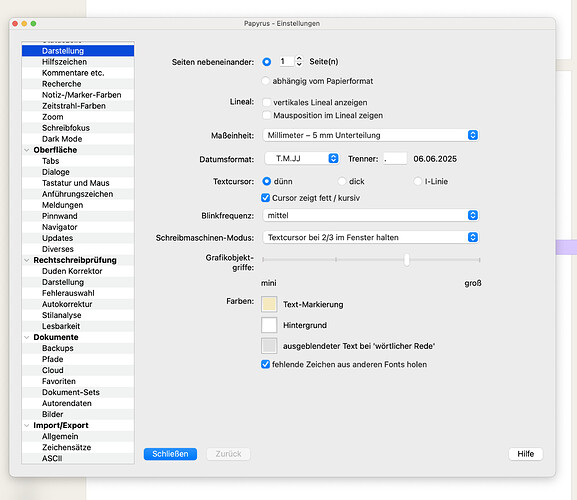Open the Blinkfrequenz dropdown
Viewport: 577px width, 500px height.
pos(371,215)
